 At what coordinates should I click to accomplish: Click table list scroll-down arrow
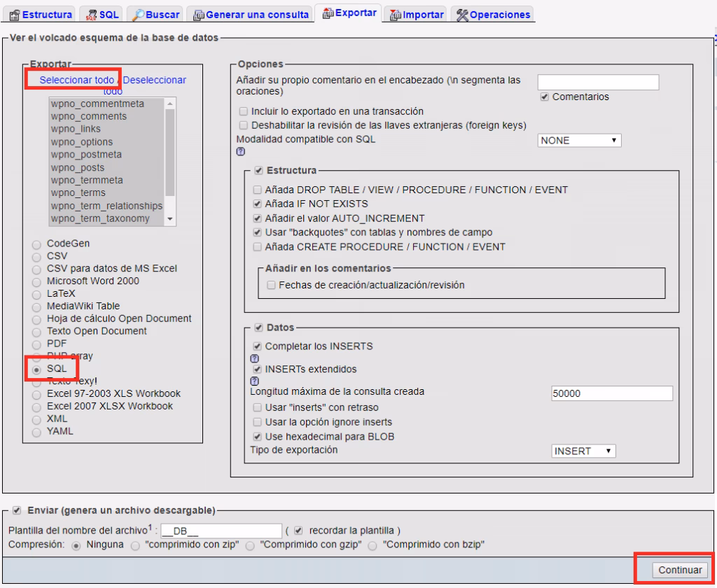[x=170, y=219]
